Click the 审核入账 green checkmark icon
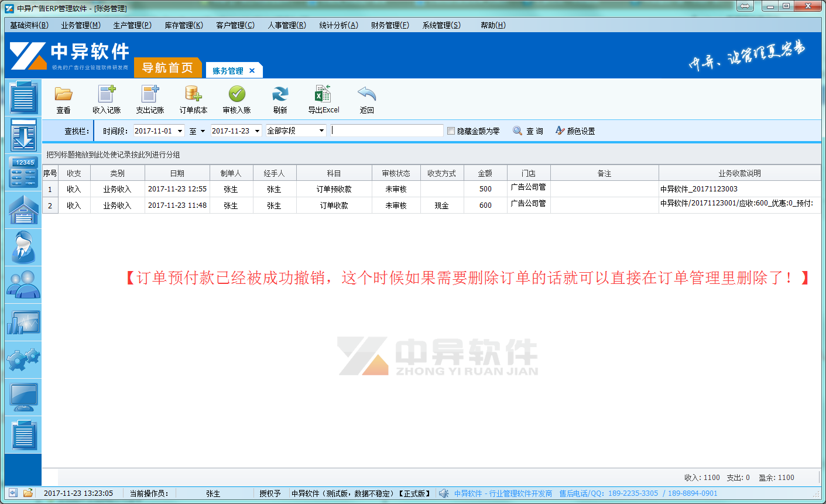The height and width of the screenshot is (504, 826). click(x=237, y=94)
